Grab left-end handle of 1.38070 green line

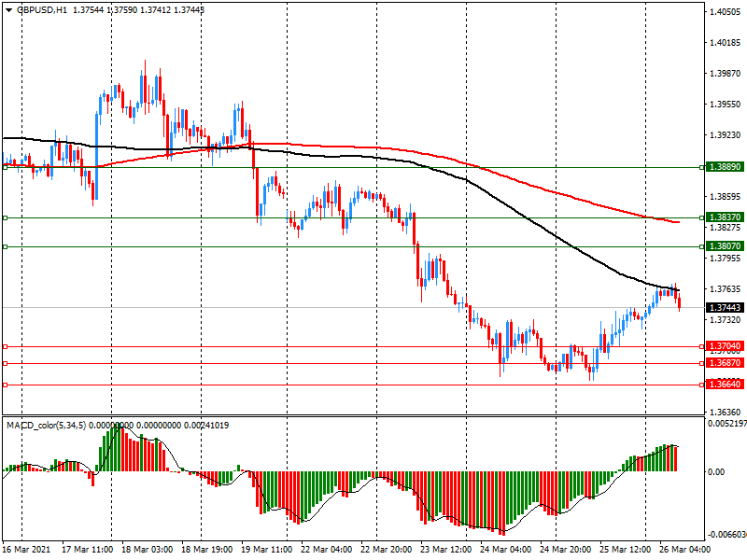(6, 246)
